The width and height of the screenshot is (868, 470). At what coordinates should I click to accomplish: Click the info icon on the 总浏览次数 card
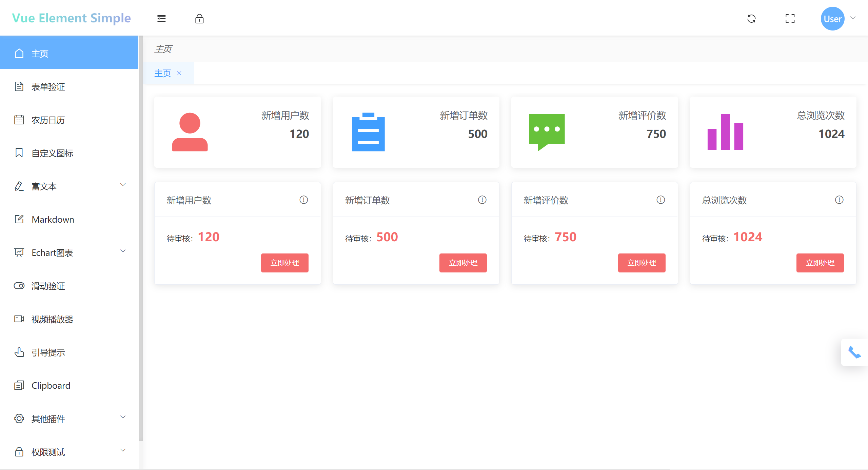coord(839,200)
